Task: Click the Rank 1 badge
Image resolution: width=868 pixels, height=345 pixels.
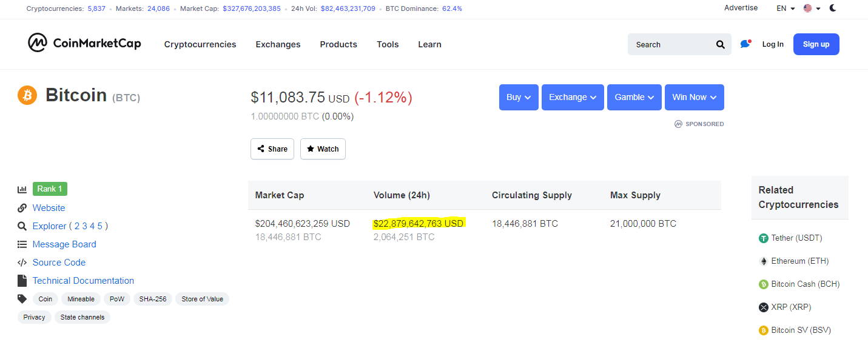Action: pyautogui.click(x=50, y=189)
